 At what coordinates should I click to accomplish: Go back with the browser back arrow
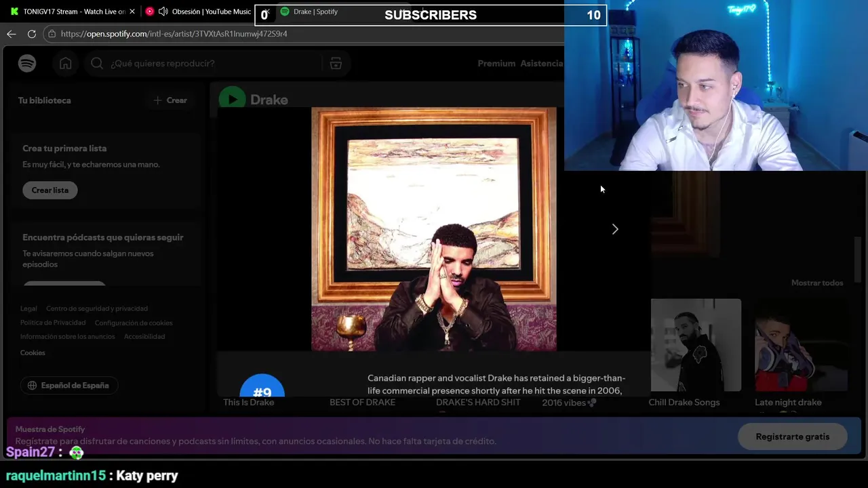pyautogui.click(x=12, y=34)
